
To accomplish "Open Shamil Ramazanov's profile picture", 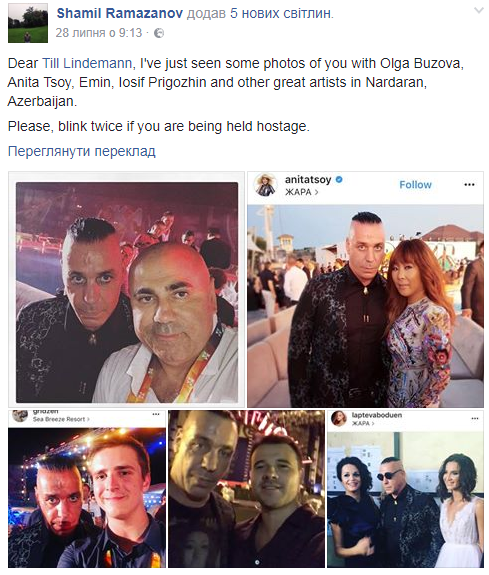I will [x=28, y=23].
